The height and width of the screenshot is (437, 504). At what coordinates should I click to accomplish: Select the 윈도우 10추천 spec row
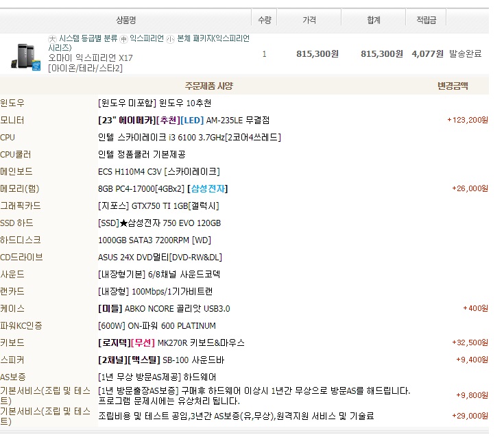click(154, 103)
